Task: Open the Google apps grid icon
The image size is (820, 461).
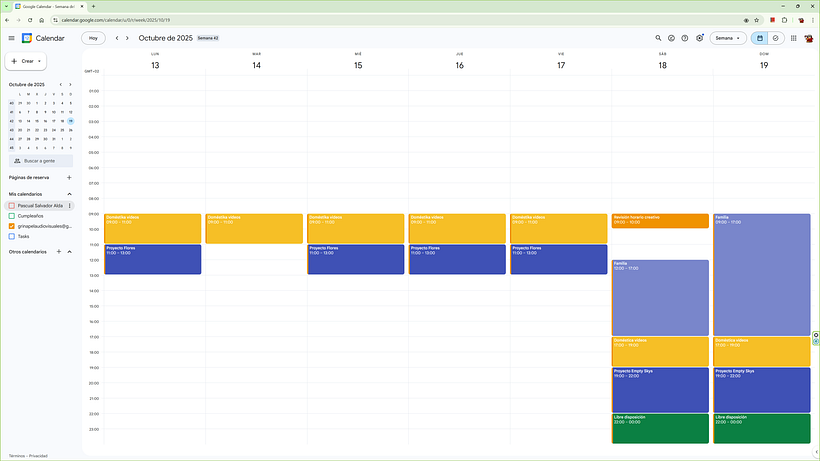Action: [x=793, y=38]
